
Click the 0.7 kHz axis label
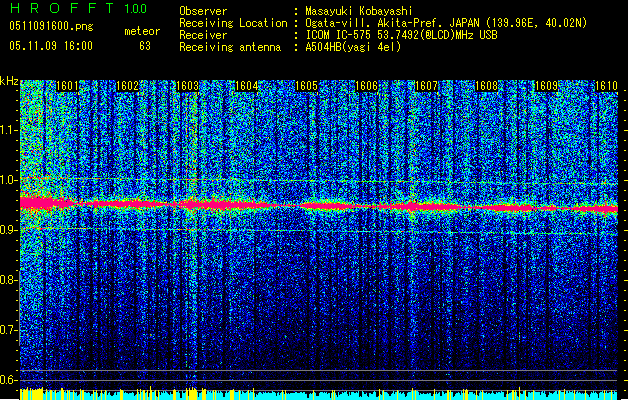click(9, 330)
